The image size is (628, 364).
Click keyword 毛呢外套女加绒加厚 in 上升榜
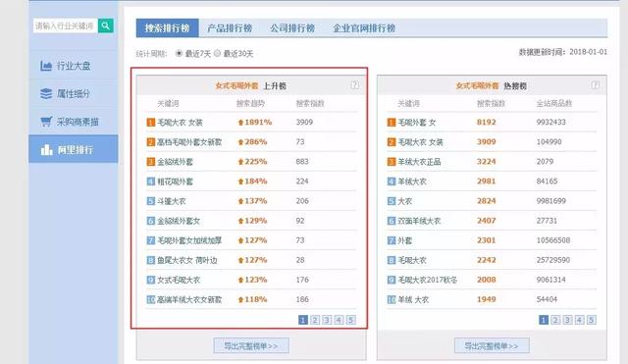coord(189,240)
